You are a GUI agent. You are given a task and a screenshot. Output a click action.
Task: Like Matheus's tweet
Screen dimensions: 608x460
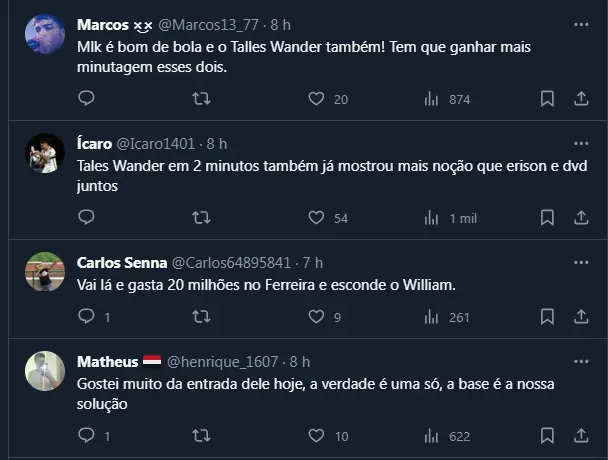click(316, 436)
